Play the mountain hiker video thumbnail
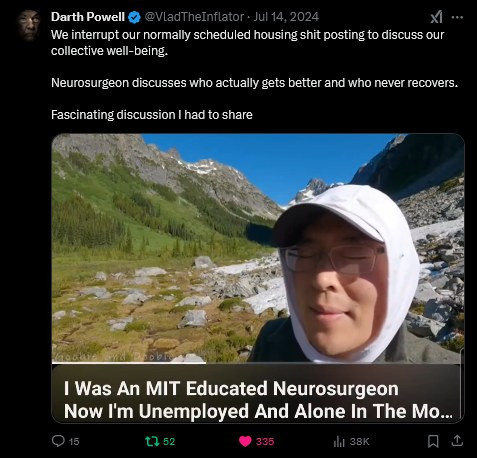 coord(258,248)
